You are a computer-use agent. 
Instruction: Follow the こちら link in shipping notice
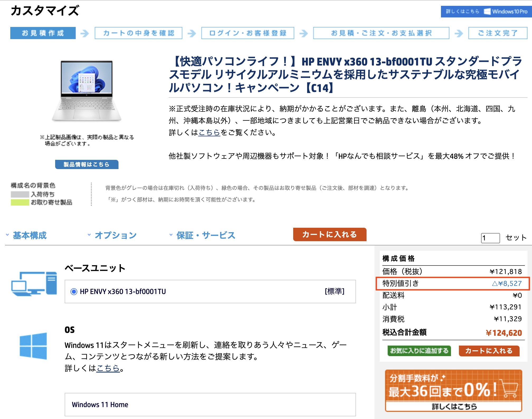pos(209,132)
